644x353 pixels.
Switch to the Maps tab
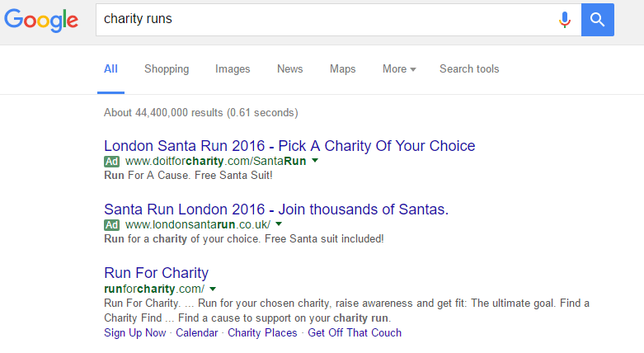pyautogui.click(x=343, y=69)
